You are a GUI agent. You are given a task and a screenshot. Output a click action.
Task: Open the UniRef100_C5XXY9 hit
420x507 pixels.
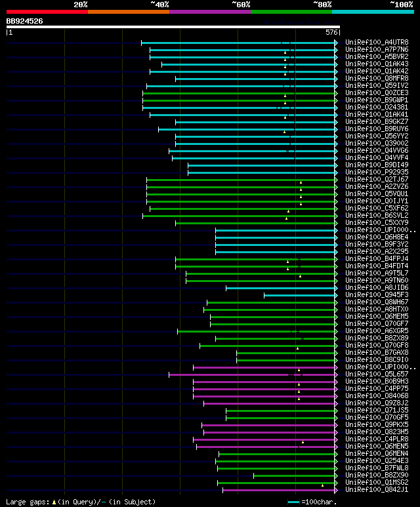pyautogui.click(x=377, y=222)
